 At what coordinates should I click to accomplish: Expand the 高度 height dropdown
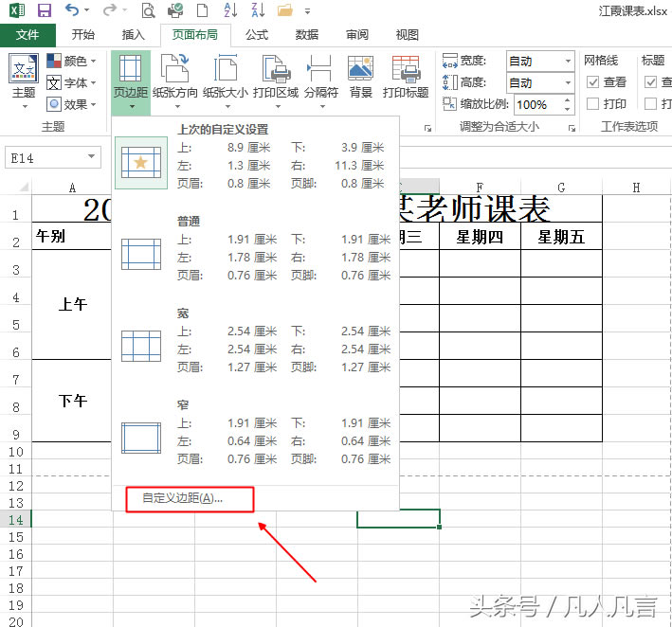568,83
